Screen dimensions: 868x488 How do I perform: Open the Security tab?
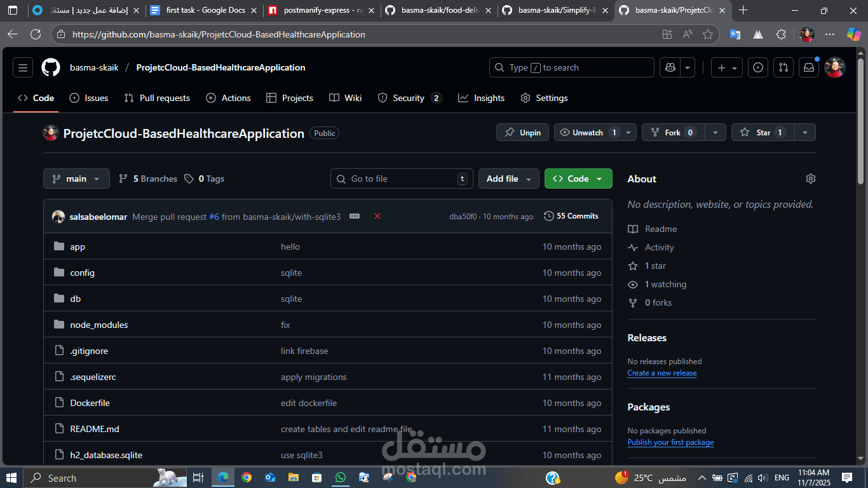point(403,98)
